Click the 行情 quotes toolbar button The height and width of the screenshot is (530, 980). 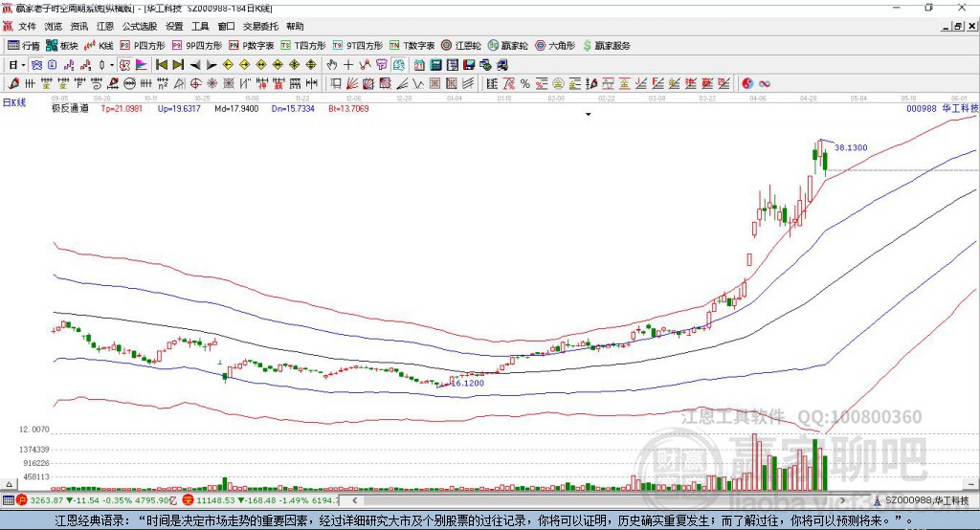pyautogui.click(x=24, y=45)
